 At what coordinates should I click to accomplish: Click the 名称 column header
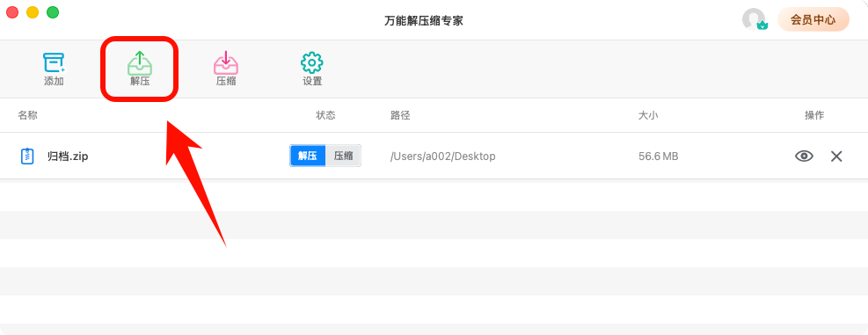point(27,115)
